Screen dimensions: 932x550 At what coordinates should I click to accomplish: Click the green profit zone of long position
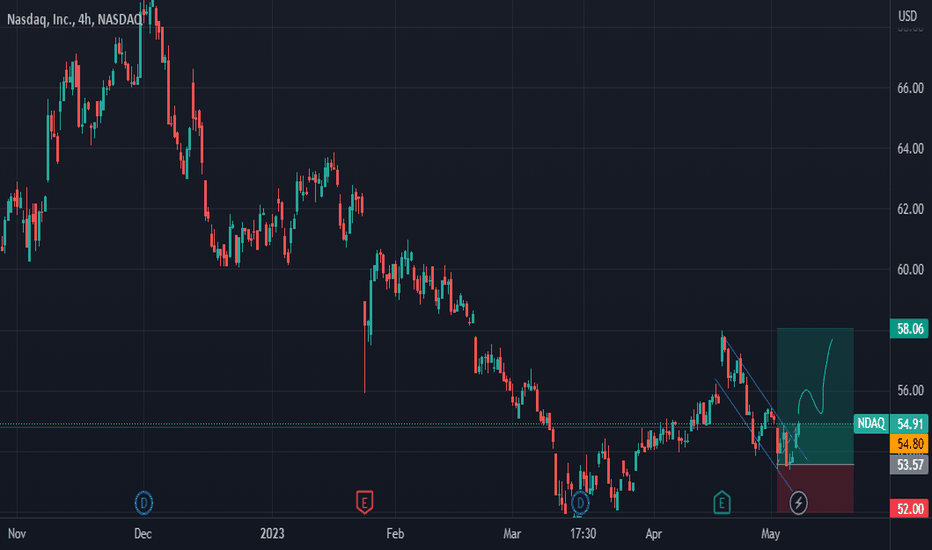point(815,396)
